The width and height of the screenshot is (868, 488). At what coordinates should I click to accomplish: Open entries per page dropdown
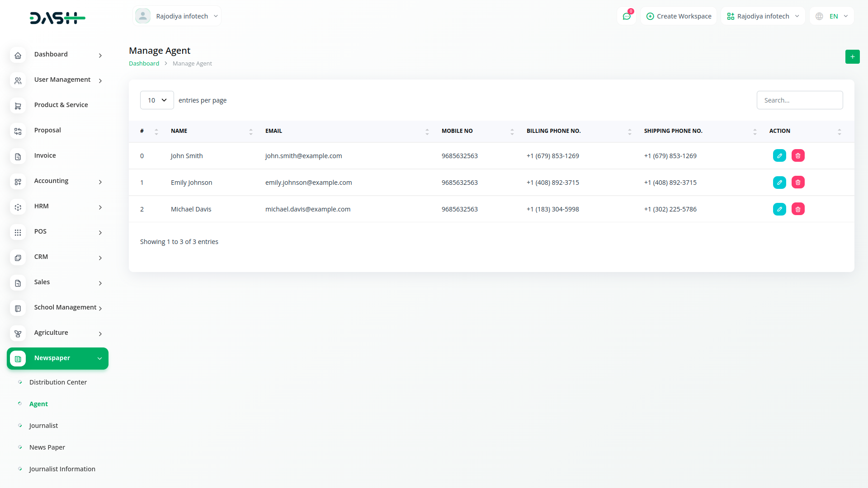tap(157, 100)
